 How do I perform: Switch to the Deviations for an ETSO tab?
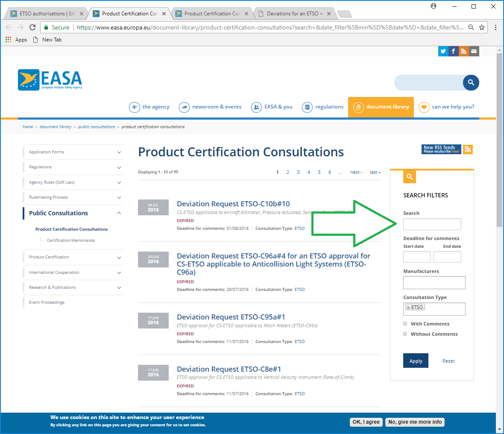(294, 14)
